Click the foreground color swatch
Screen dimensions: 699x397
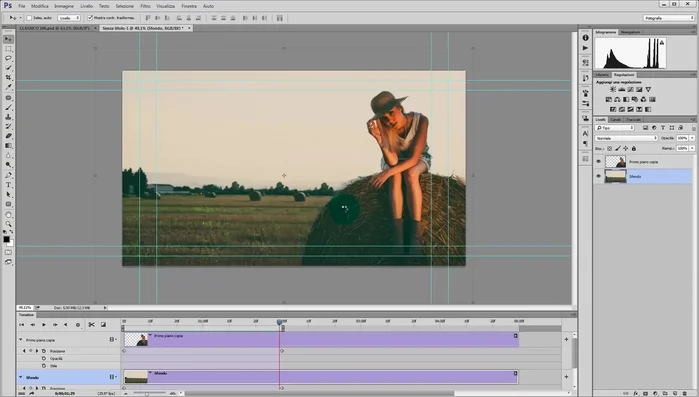pos(6,239)
